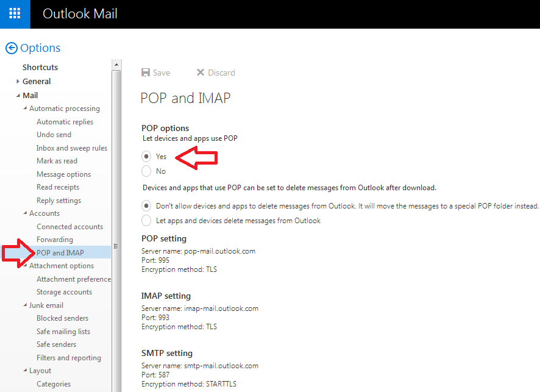540x392 pixels.
Task: Collapse the Automatic processing group
Action: (x=25, y=108)
